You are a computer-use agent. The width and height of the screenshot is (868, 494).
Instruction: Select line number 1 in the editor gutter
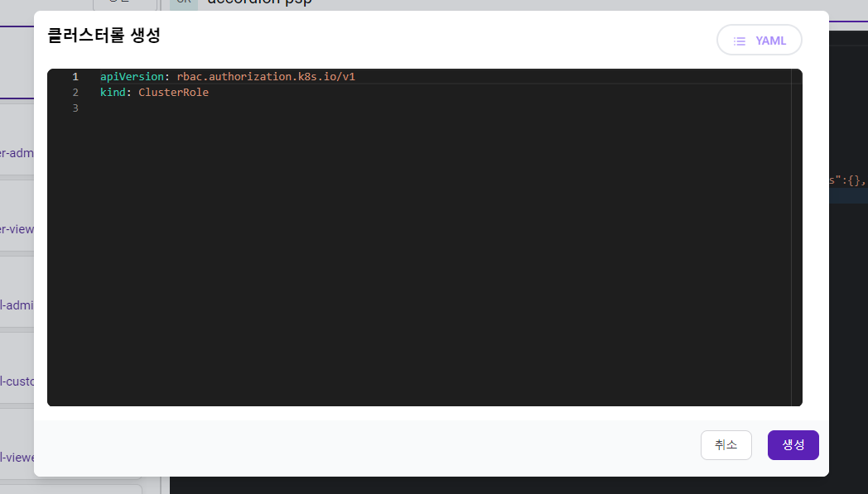pyautogui.click(x=75, y=76)
